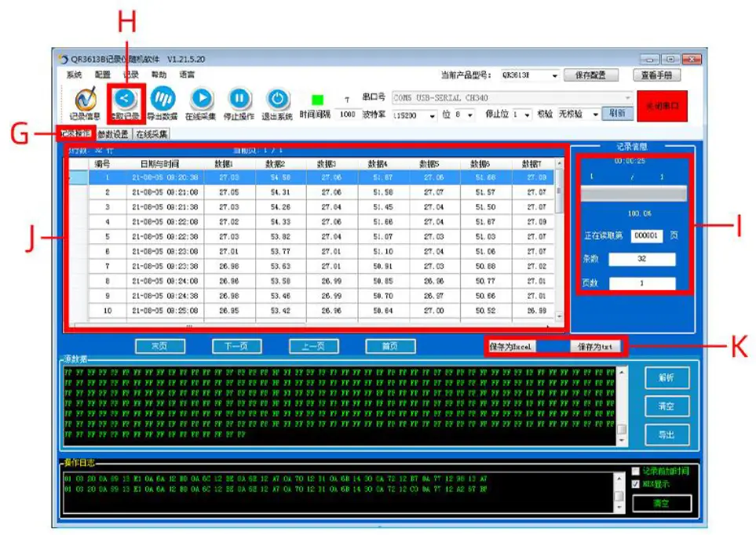Click the 保存为Excel button
The image size is (756, 535).
pyautogui.click(x=510, y=347)
